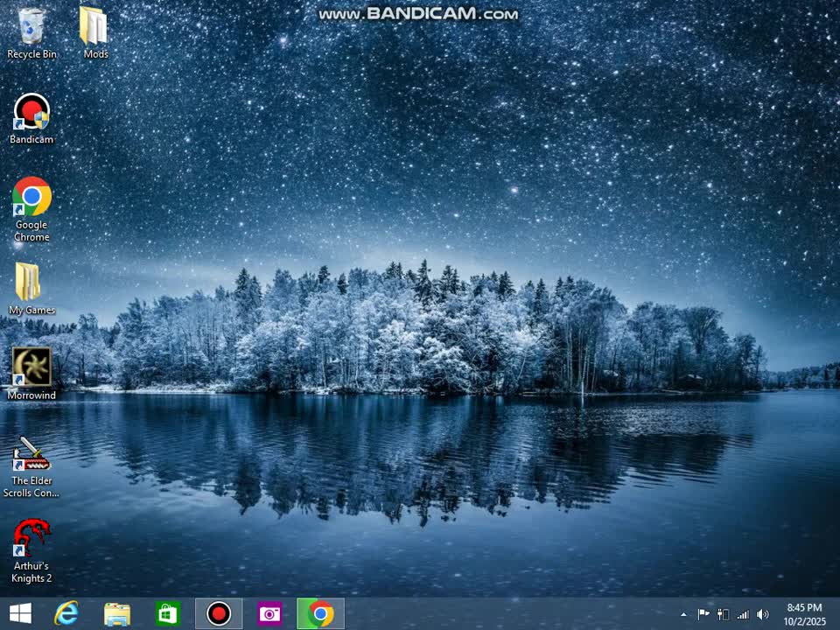840x630 pixels.
Task: Show hidden system tray icons
Action: (684, 614)
